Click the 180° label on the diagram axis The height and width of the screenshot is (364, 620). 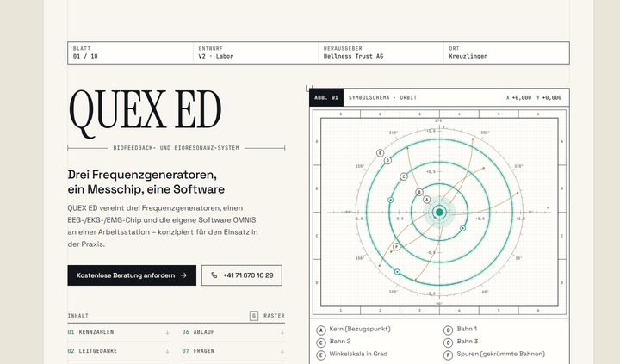(x=346, y=213)
